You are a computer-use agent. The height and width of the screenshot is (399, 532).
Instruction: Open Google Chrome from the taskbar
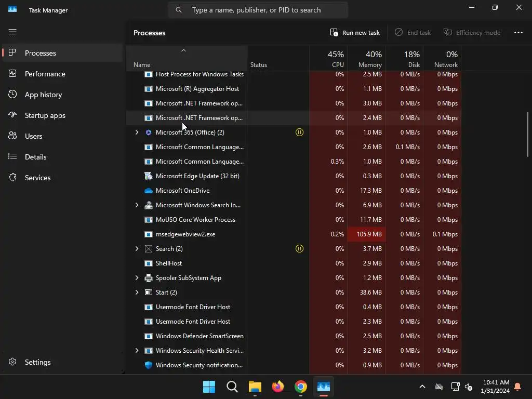click(x=301, y=387)
